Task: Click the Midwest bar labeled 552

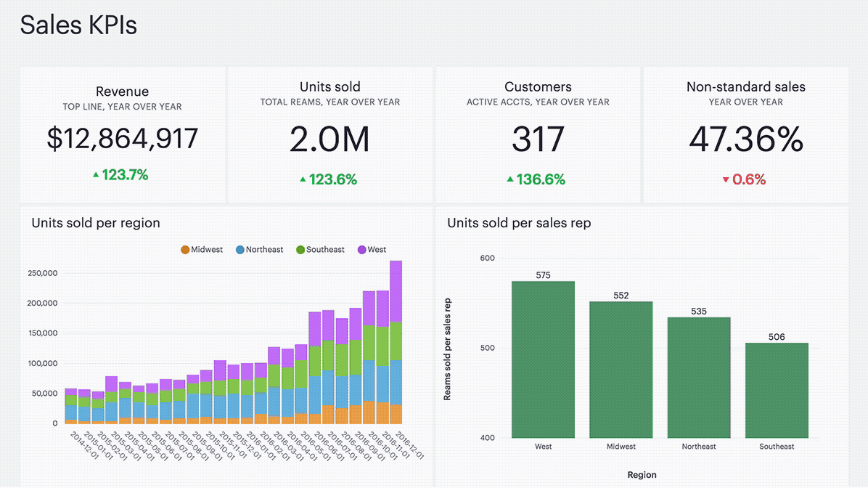Action: pos(621,370)
